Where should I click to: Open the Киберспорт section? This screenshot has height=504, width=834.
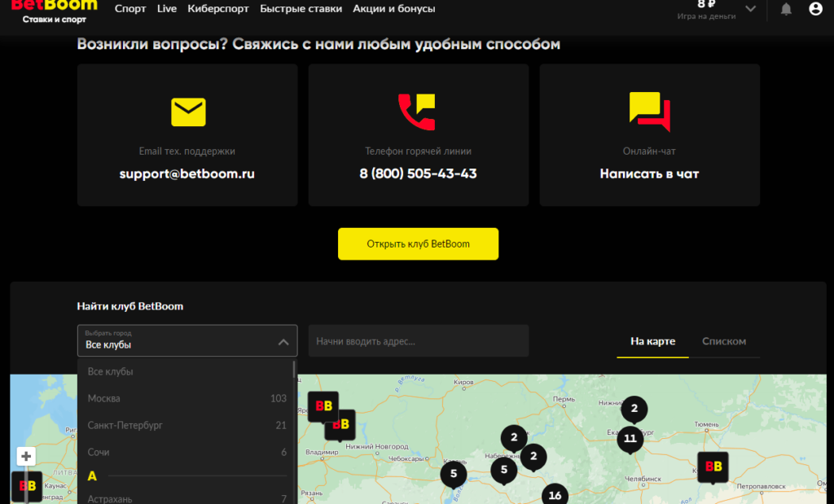[x=218, y=8]
